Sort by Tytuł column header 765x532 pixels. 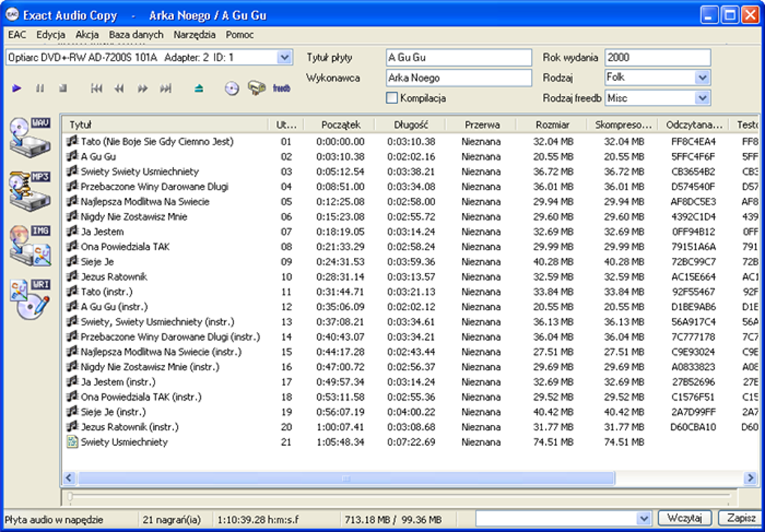tap(166, 125)
